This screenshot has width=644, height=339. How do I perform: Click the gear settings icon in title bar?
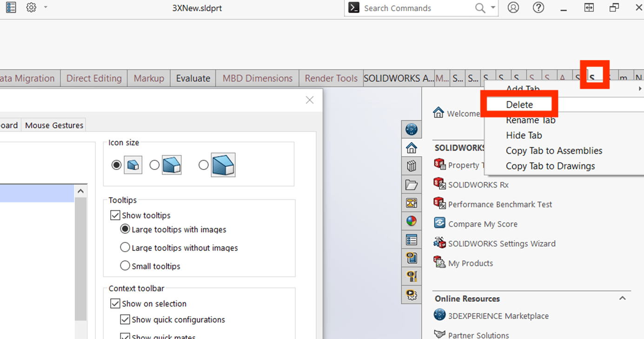point(31,7)
